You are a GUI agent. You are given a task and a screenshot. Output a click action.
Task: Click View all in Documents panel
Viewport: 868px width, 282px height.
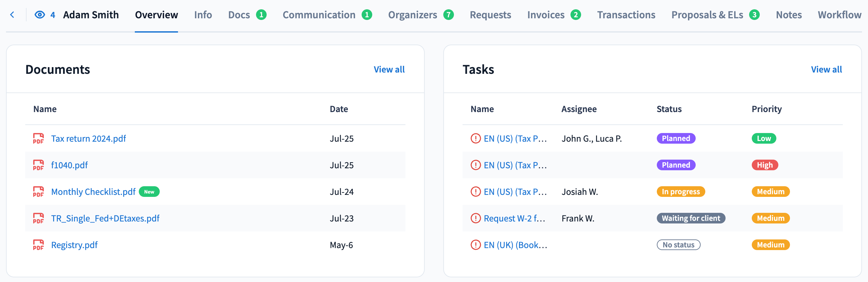[389, 70]
